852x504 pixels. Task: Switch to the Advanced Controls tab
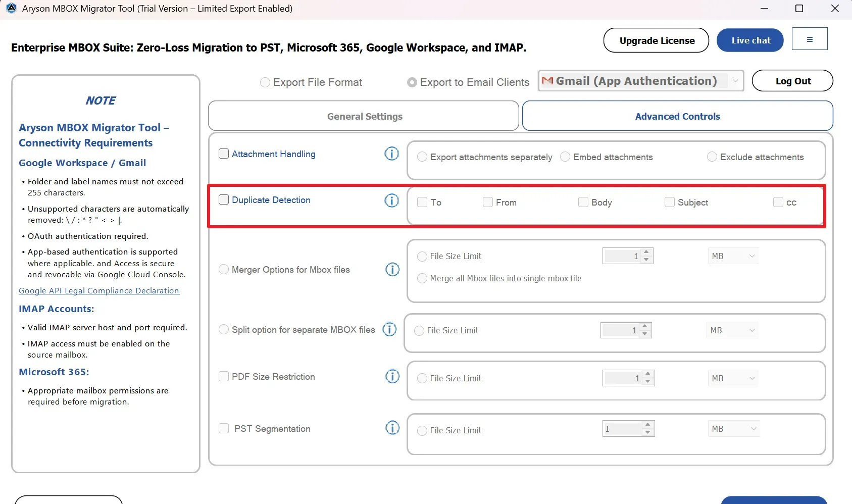click(678, 116)
